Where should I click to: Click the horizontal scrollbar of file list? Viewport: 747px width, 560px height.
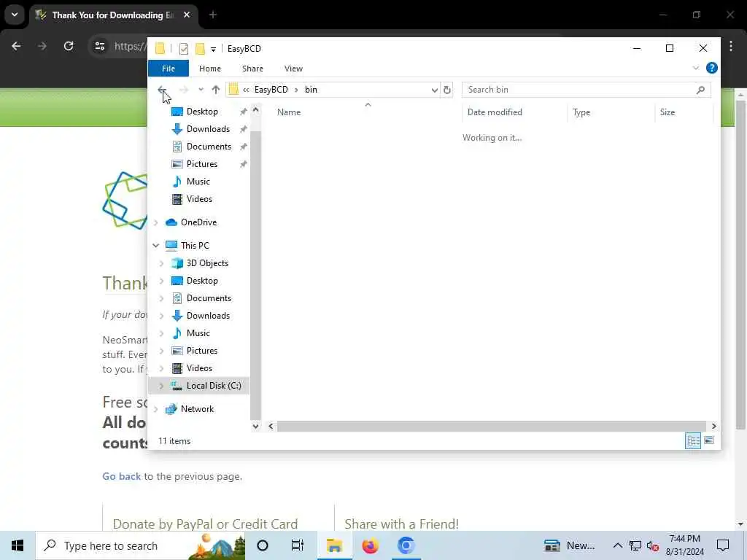pyautogui.click(x=491, y=426)
